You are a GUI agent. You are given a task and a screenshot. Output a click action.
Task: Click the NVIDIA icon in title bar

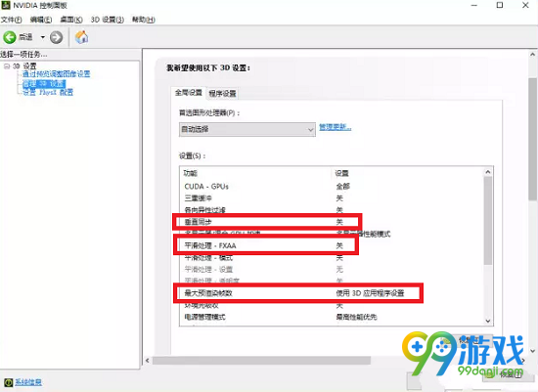(x=6, y=5)
